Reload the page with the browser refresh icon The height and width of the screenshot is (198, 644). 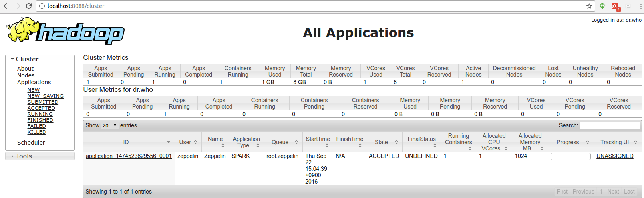(29, 6)
